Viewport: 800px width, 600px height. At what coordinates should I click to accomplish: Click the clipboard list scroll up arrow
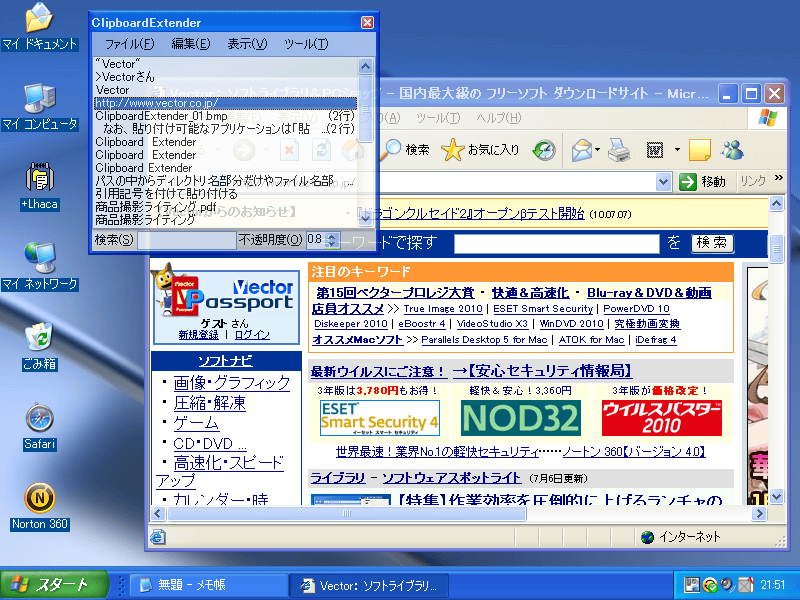(x=365, y=66)
